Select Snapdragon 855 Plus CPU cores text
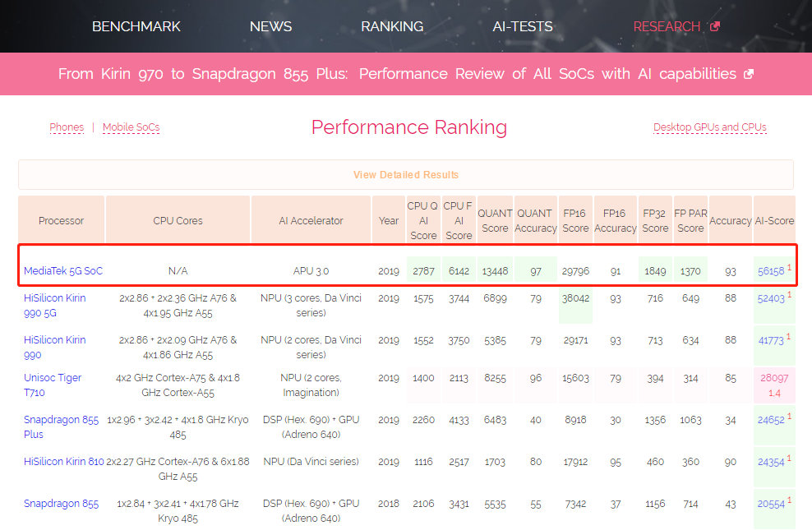 [x=178, y=426]
